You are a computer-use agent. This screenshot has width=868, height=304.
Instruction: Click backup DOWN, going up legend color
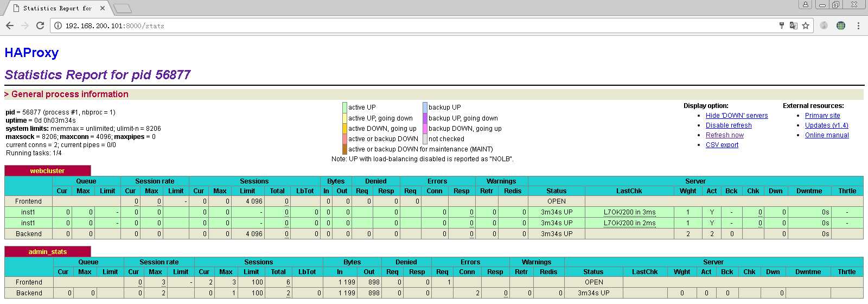pyautogui.click(x=425, y=129)
